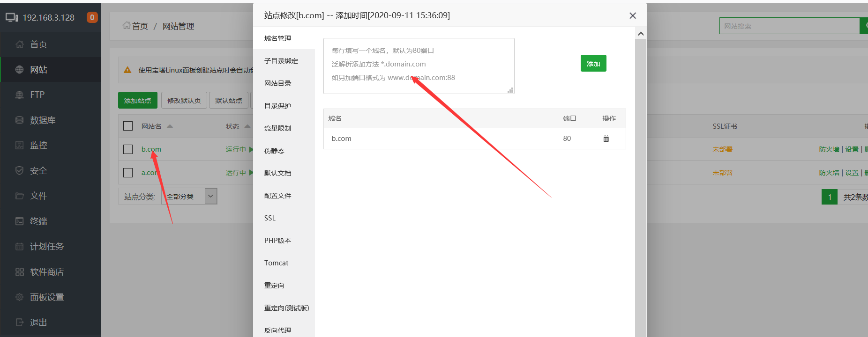Open the SSL tab in dialog

pos(284,218)
